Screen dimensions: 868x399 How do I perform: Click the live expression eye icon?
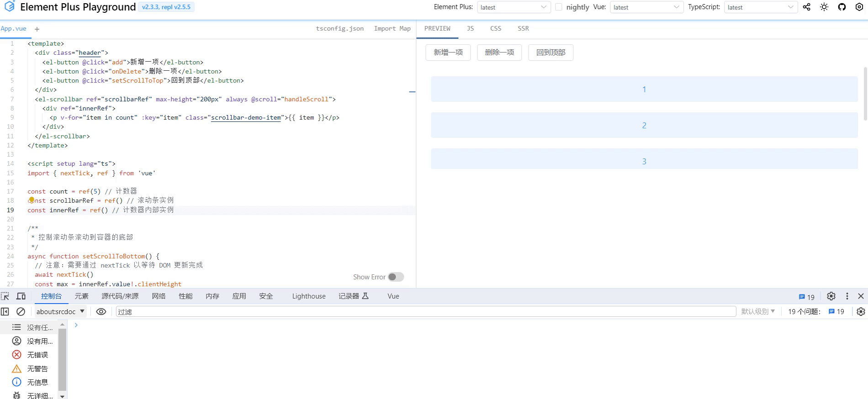101,311
